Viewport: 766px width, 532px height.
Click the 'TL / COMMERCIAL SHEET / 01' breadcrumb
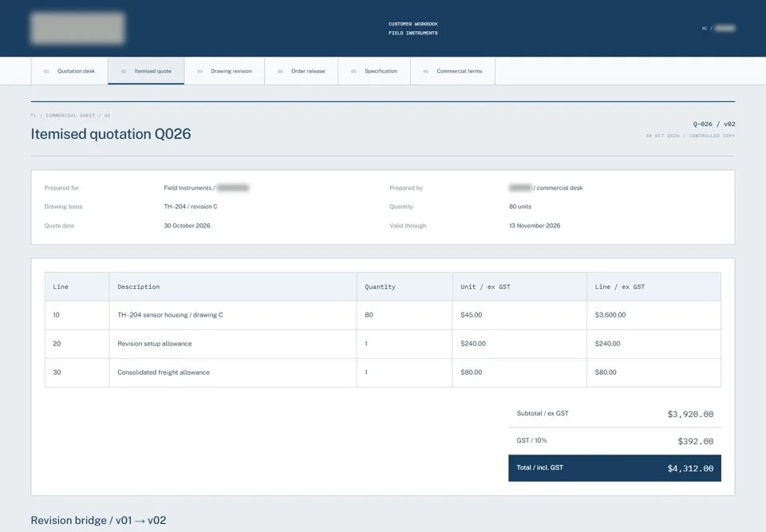(70, 116)
